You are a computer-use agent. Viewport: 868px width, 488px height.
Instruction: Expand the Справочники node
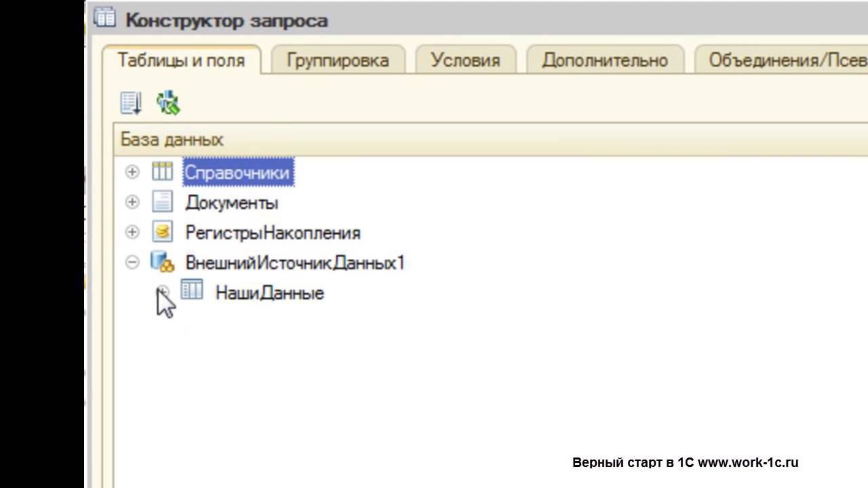click(x=132, y=172)
